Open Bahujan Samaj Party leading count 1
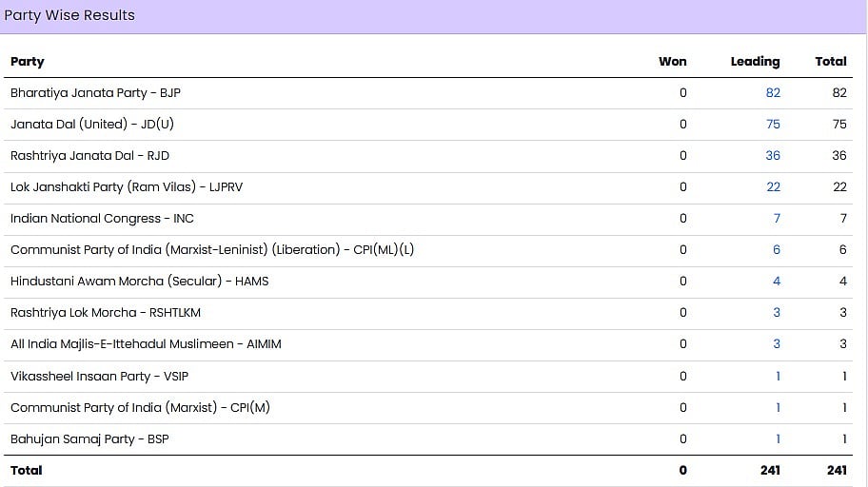The image size is (868, 487). [778, 439]
